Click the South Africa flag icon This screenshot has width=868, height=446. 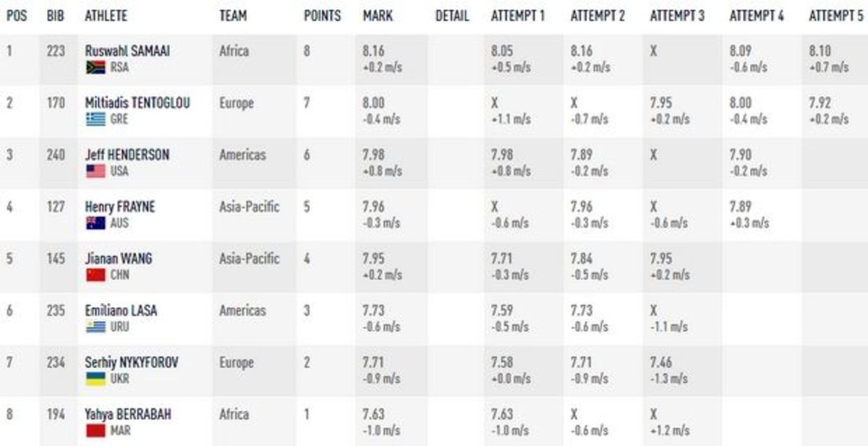[x=95, y=68]
